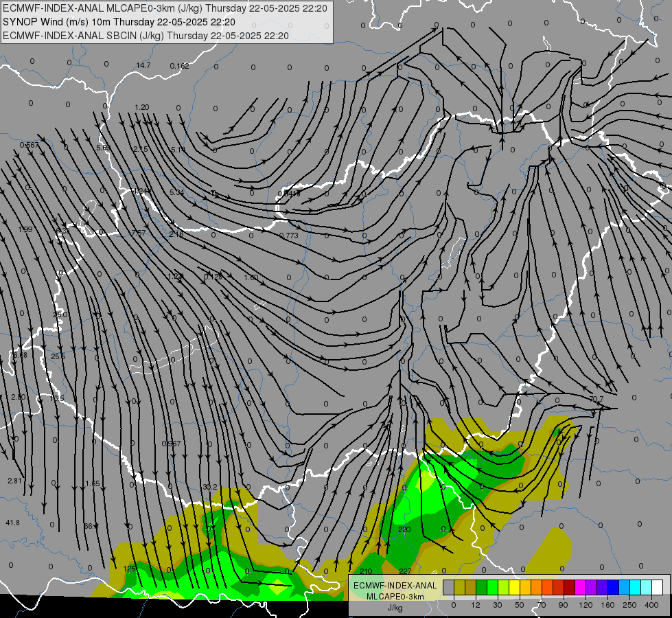Viewport: 672px width, 618px height.
Task: Select the magenta legend swatch
Action: click(580, 587)
